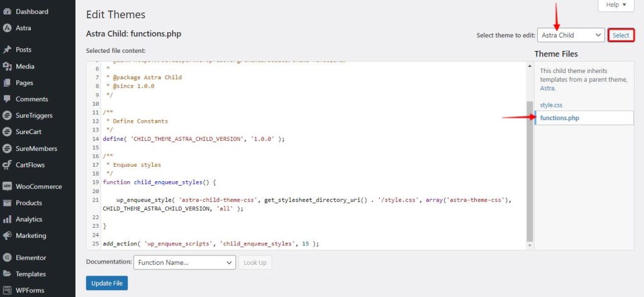The height and width of the screenshot is (297, 644).
Task: Click the Pages icon in sidebar
Action: [x=7, y=82]
